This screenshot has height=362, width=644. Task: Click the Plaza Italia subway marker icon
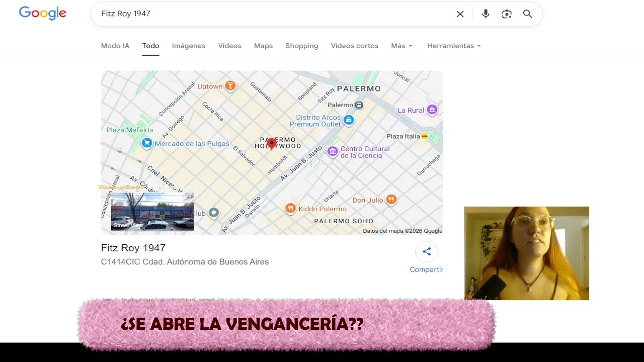pyautogui.click(x=425, y=136)
